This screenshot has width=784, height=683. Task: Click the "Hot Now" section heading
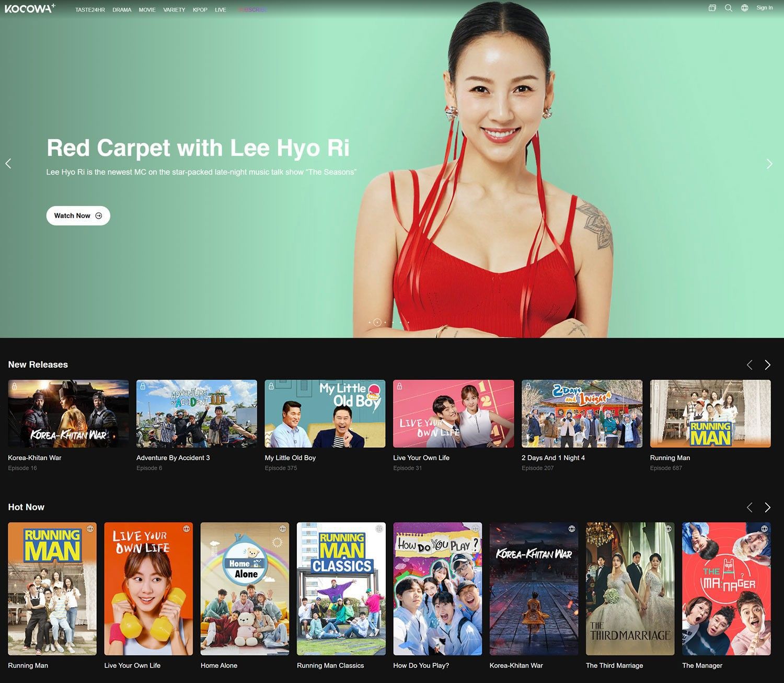26,507
